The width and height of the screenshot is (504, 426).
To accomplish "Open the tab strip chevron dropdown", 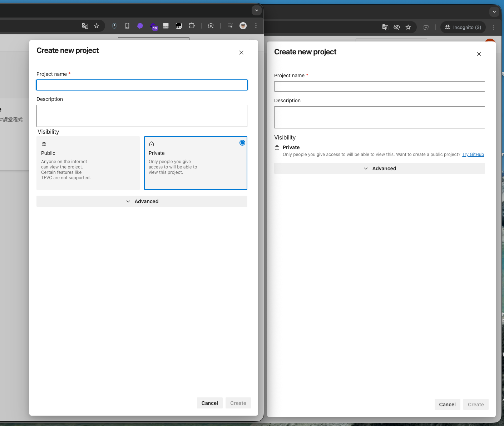I will coord(257,10).
